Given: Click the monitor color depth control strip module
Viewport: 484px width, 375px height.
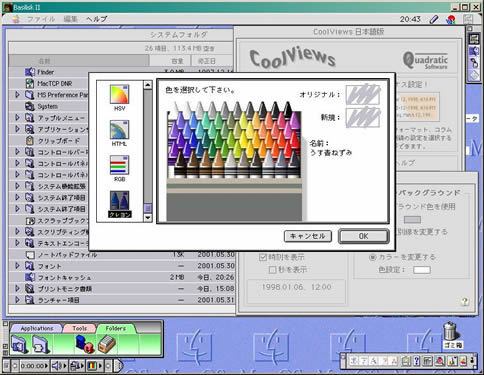Looking at the screenshot, I should pyautogui.click(x=94, y=366).
